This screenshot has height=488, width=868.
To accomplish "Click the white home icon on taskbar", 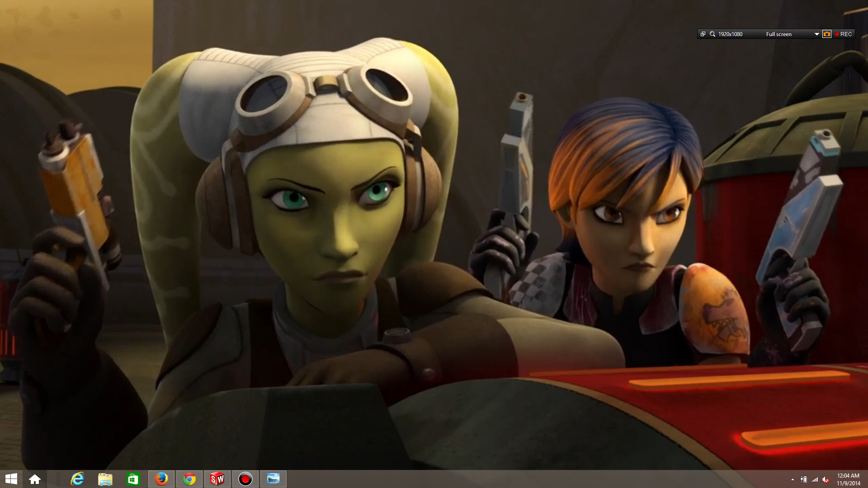I will coord(35,479).
